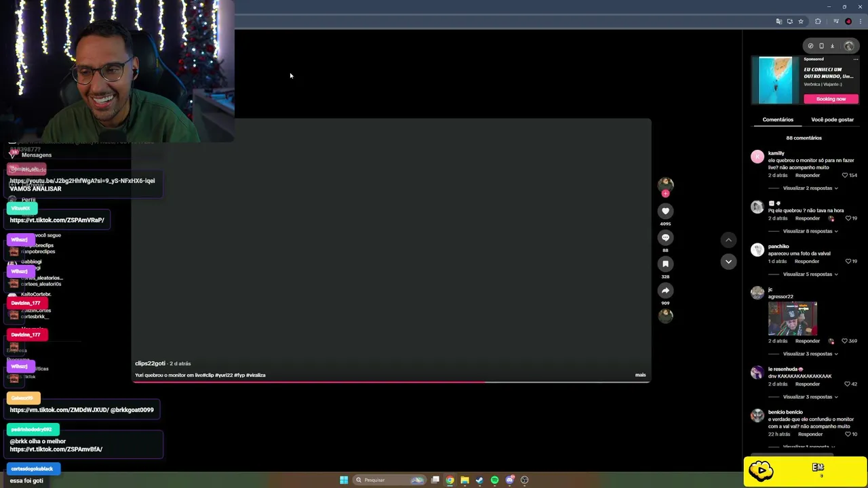The width and height of the screenshot is (868, 488).
Task: Open the Chrome media control icon
Action: [836, 22]
